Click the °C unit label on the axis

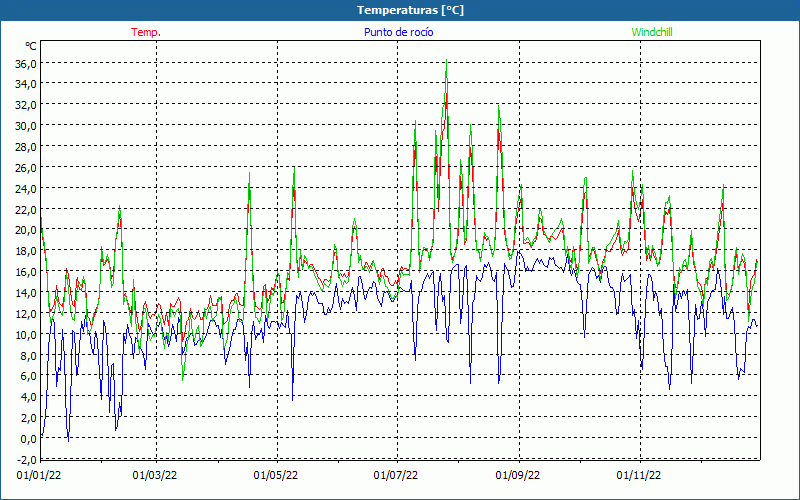pyautogui.click(x=31, y=46)
